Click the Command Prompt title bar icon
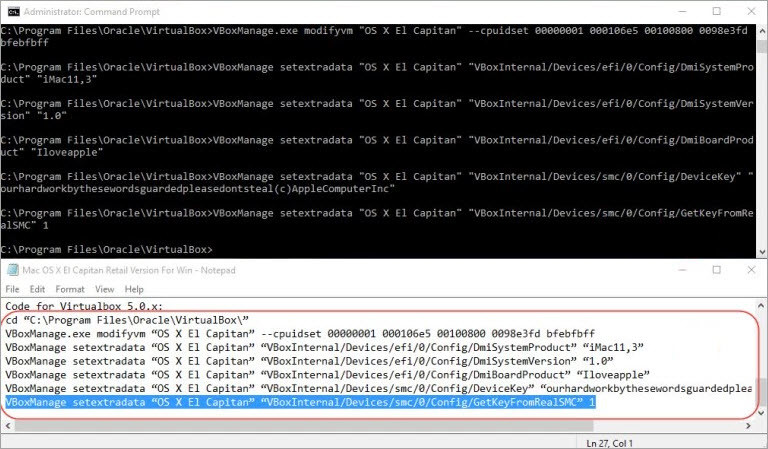 coord(13,11)
